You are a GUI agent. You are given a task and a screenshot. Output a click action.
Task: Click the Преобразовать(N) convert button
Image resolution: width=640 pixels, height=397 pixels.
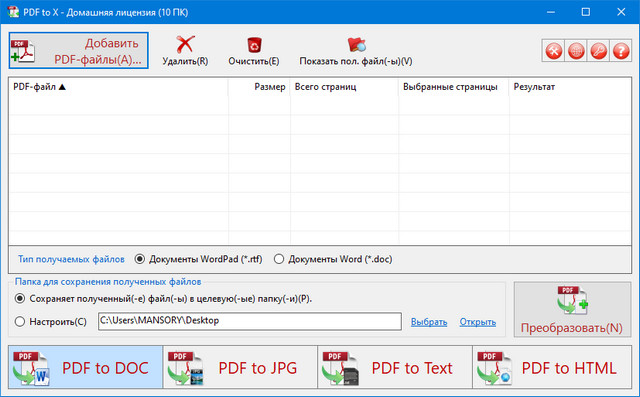(x=572, y=310)
